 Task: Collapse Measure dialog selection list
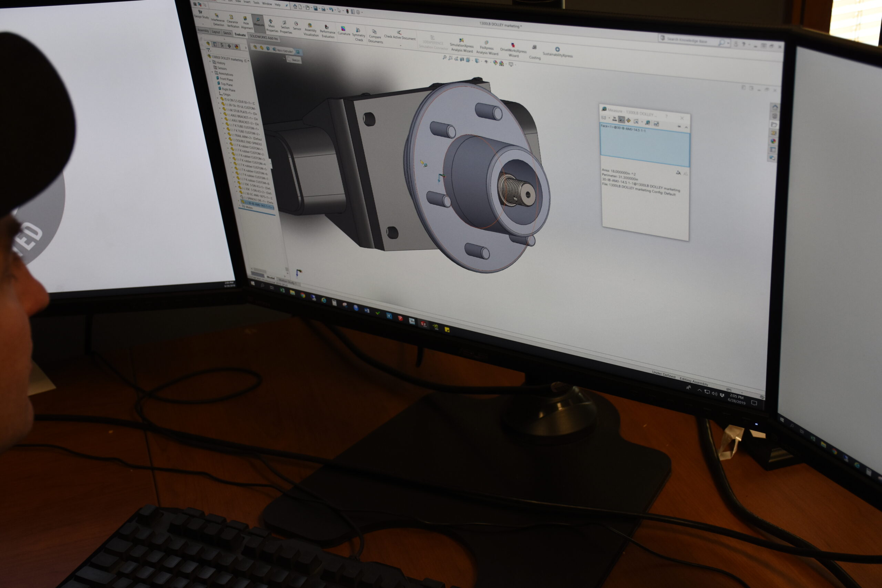pos(686,127)
